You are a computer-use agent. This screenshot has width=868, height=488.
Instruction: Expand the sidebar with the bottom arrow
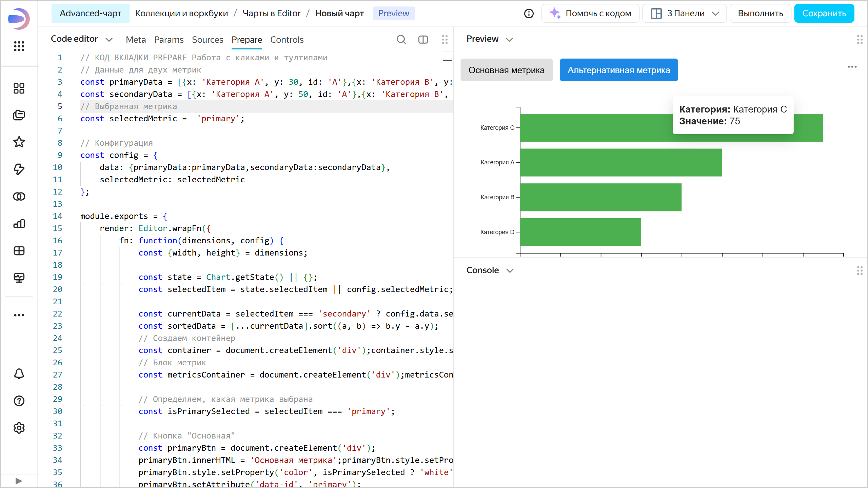tap(19, 481)
